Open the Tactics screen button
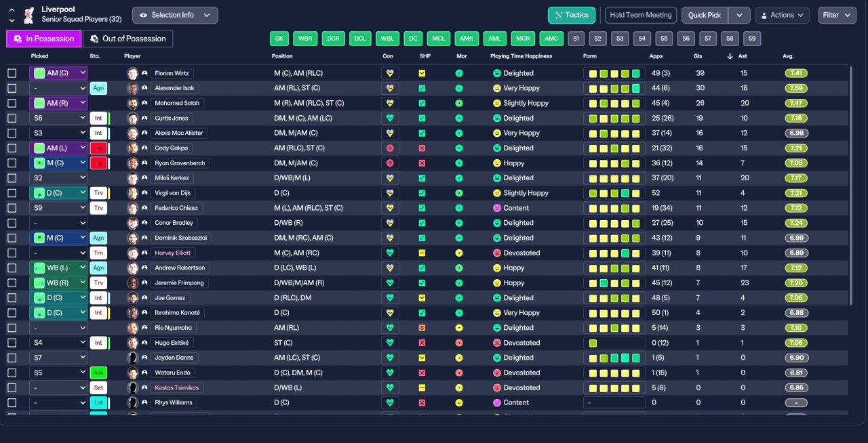 click(x=572, y=15)
